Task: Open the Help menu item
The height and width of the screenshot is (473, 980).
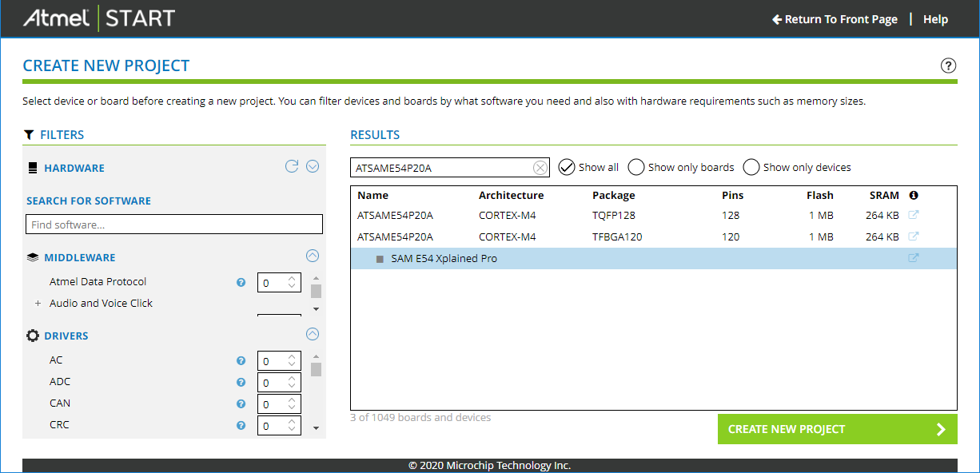Action: (935, 19)
